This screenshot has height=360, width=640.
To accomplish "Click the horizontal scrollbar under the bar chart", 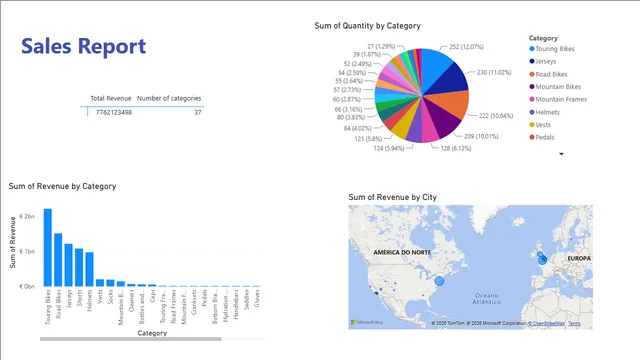I will tap(131, 339).
